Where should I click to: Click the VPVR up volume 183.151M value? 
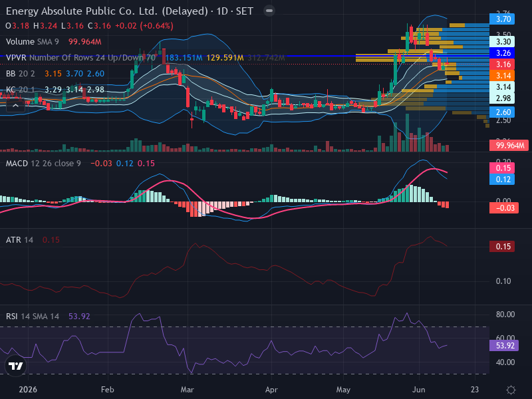coord(184,58)
